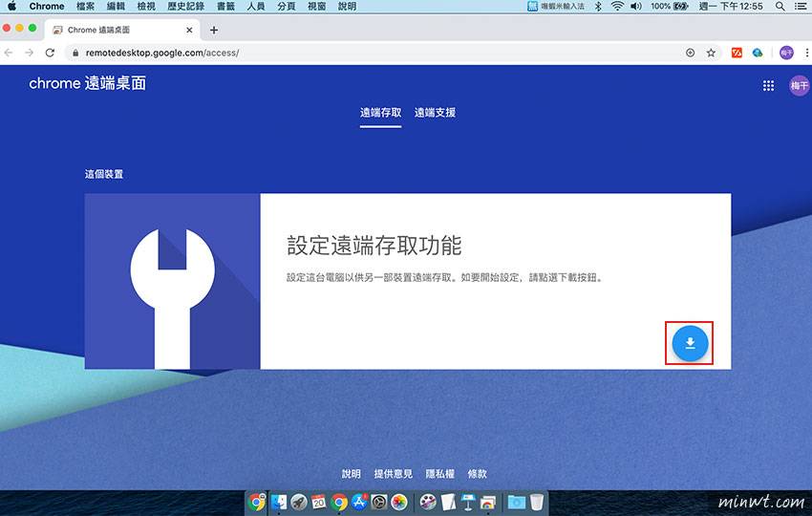Reload the page
Image resolution: width=812 pixels, height=516 pixels.
click(50, 53)
